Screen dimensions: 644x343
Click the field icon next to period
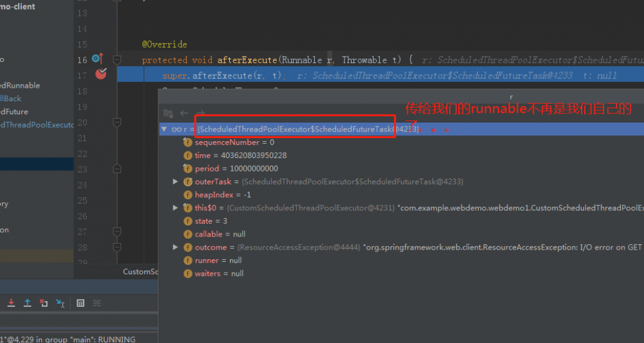(187, 169)
